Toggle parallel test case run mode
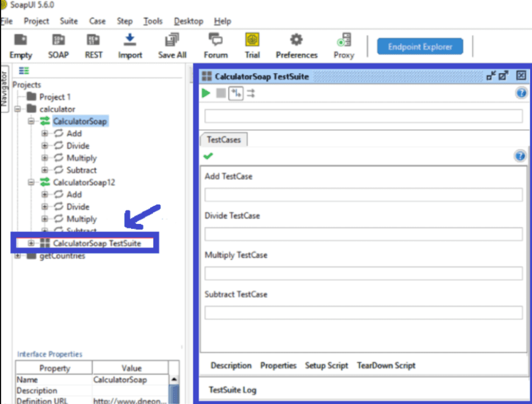 (251, 93)
